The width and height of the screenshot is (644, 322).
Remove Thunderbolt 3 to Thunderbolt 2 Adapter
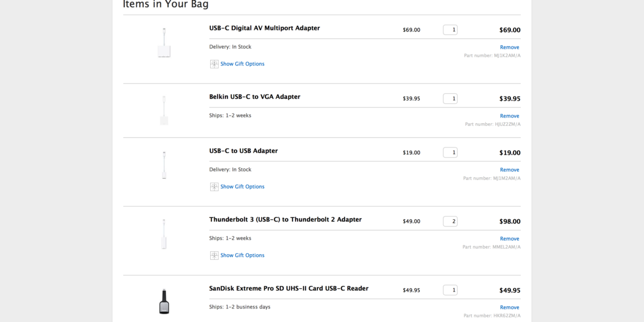(x=509, y=239)
